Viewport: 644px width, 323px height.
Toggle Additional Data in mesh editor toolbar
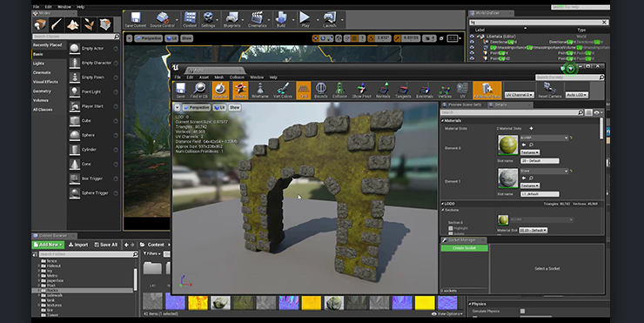tap(487, 91)
